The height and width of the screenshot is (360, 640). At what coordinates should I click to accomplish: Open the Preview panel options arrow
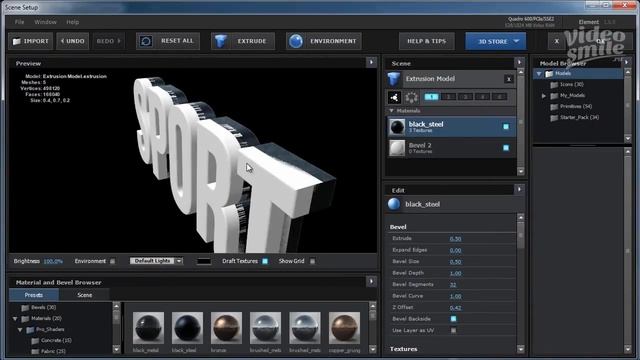pos(371,62)
